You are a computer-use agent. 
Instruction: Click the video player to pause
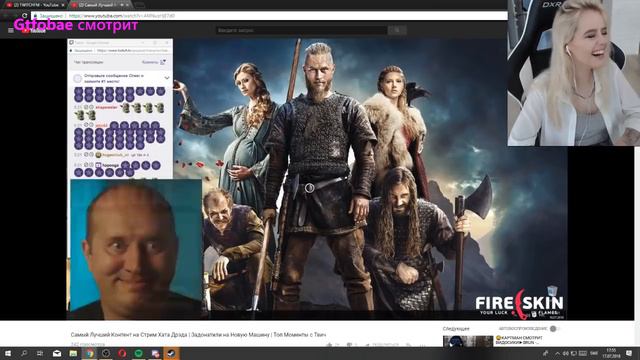(317, 180)
